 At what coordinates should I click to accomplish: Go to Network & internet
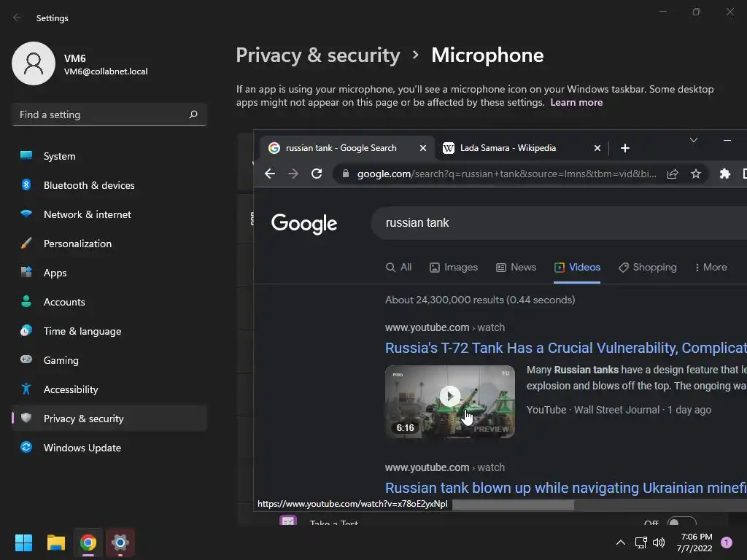pyautogui.click(x=109, y=214)
